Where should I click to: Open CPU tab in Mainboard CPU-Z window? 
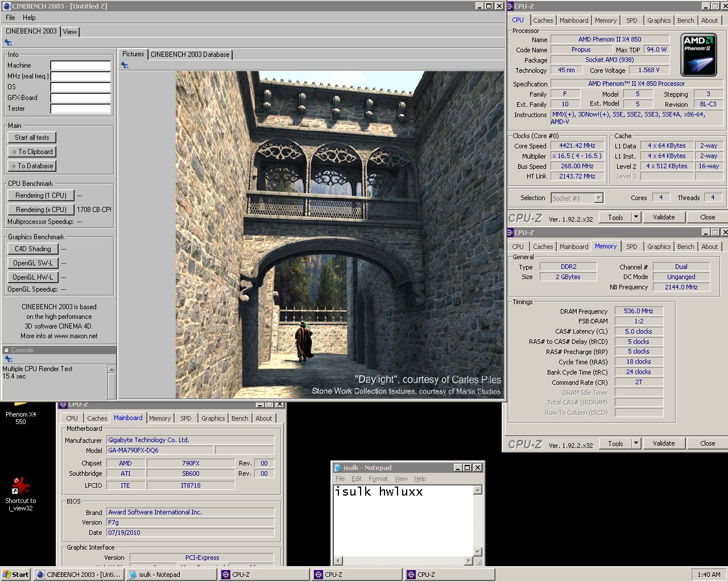point(72,418)
